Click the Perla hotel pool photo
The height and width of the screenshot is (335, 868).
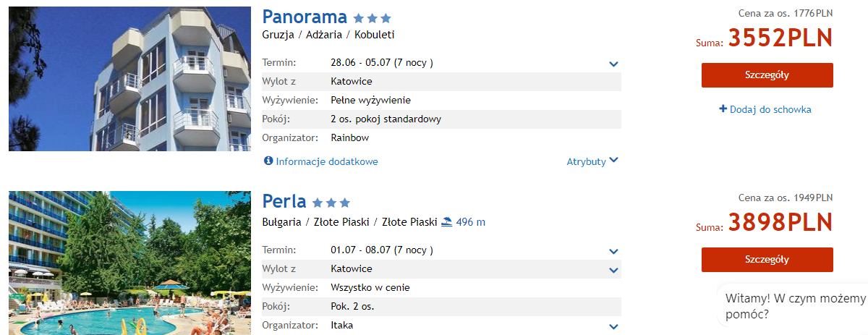[130, 263]
